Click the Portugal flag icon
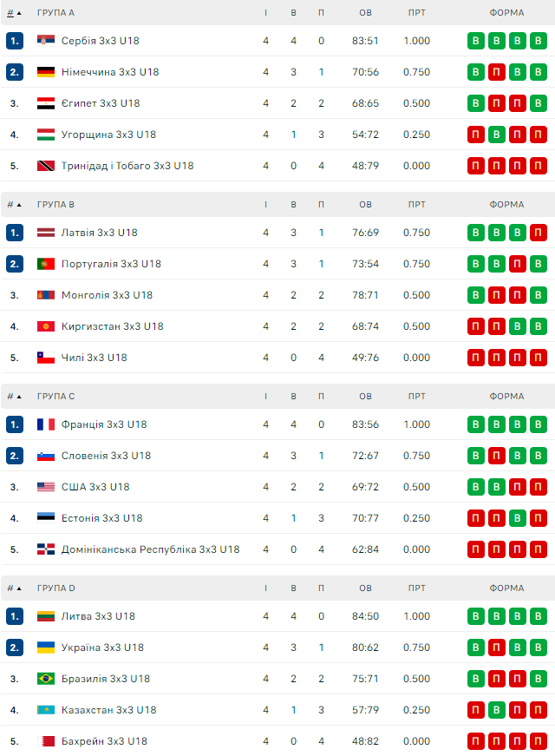The image size is (555, 756). click(x=46, y=264)
